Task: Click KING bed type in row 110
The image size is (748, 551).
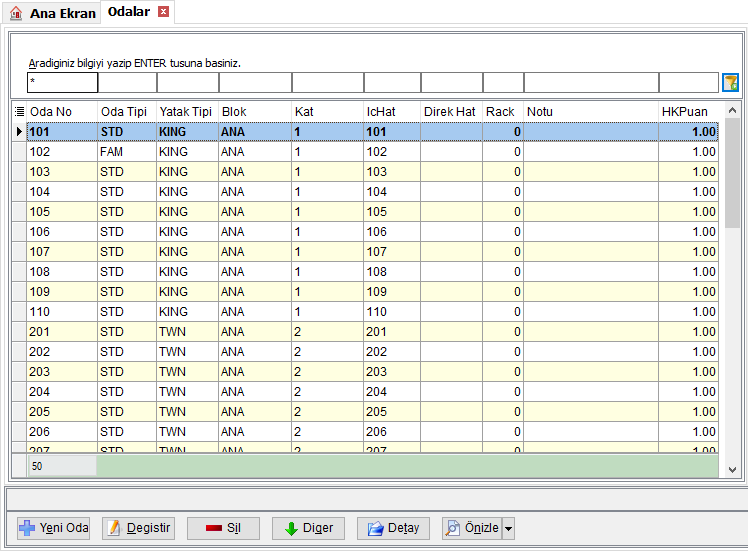Action: pos(187,312)
